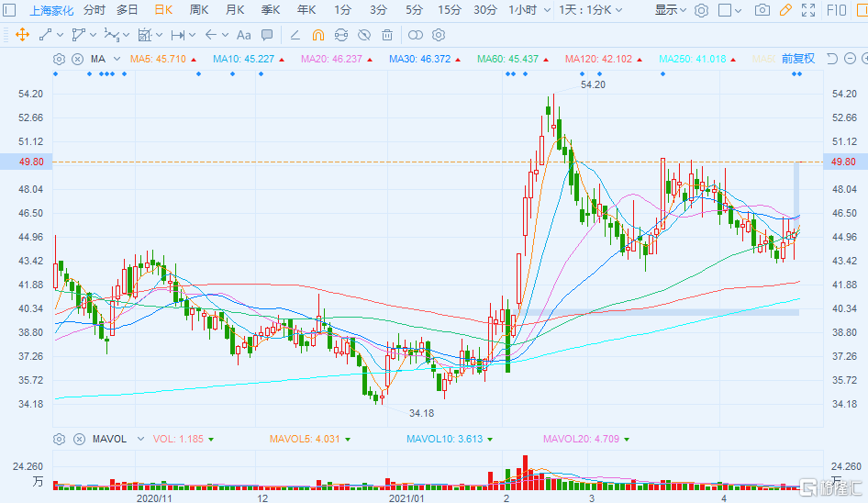Enter fullscreen with expand icon

(808, 10)
